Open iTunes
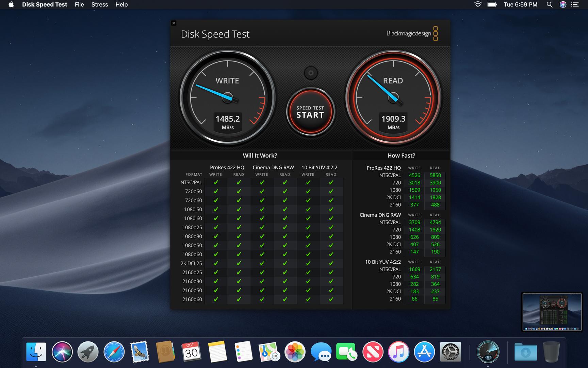The width and height of the screenshot is (588, 368). 398,352
